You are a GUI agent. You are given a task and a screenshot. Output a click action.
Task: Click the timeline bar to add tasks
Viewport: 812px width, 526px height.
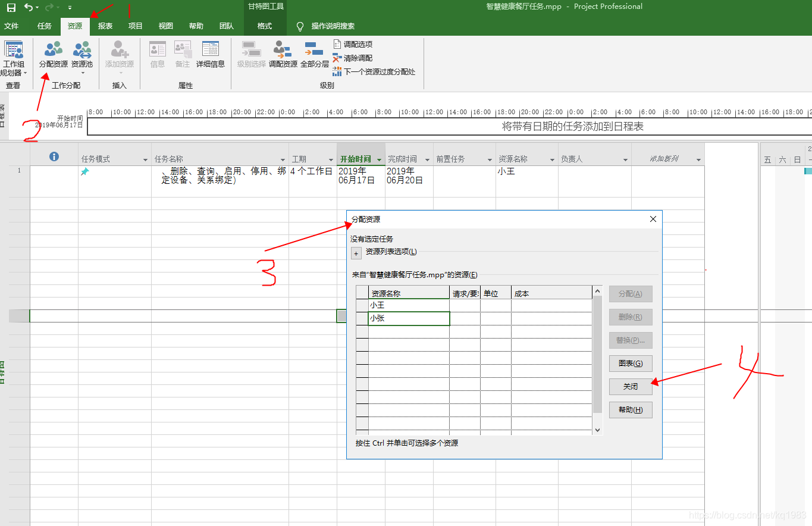click(x=449, y=127)
